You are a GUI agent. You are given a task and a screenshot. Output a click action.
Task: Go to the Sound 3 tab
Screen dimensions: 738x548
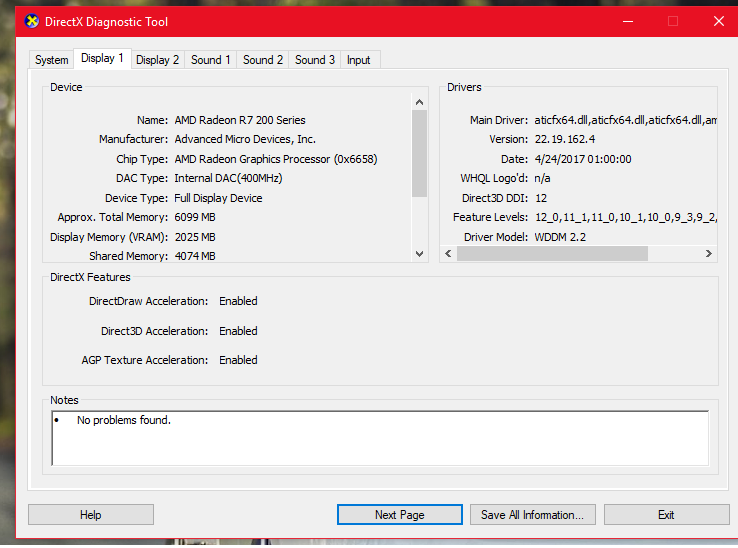click(x=315, y=60)
